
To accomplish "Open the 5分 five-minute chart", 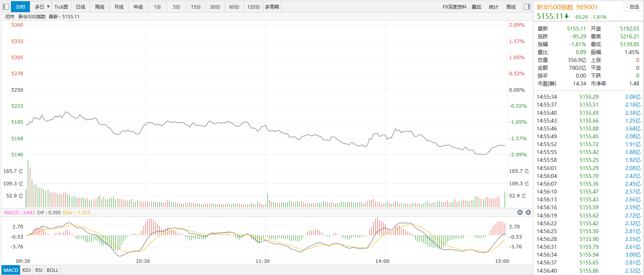I will 177,7.
